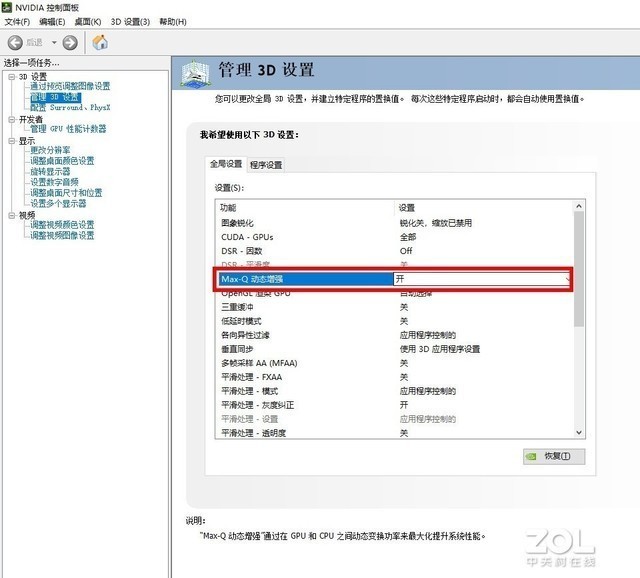Screen dimensions: 640x578
Task: Select the CUDA - GPUs settings row
Action: click(x=394, y=237)
